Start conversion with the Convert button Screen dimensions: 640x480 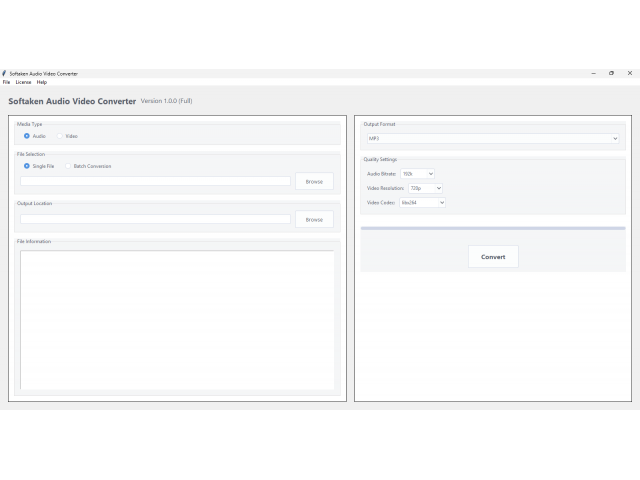click(x=493, y=257)
